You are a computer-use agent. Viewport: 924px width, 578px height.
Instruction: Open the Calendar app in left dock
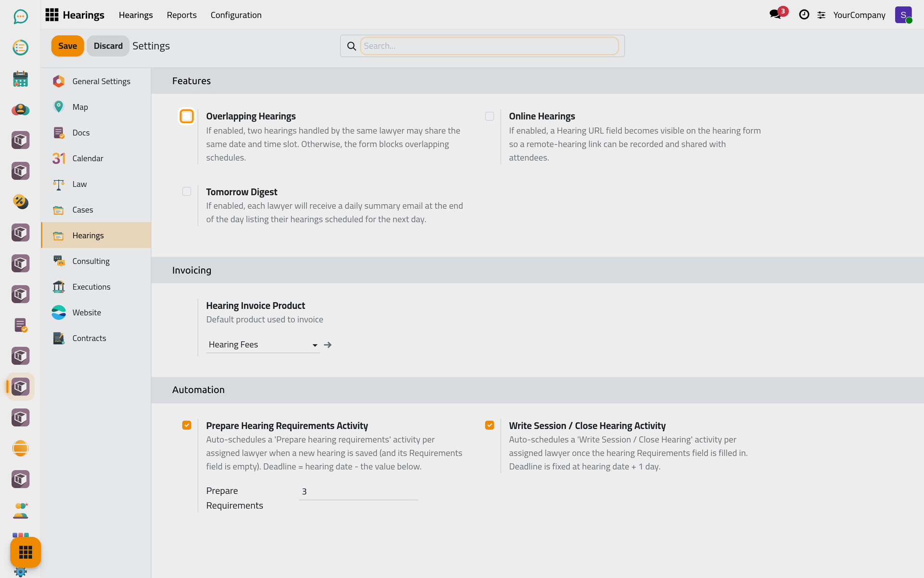[x=20, y=79]
